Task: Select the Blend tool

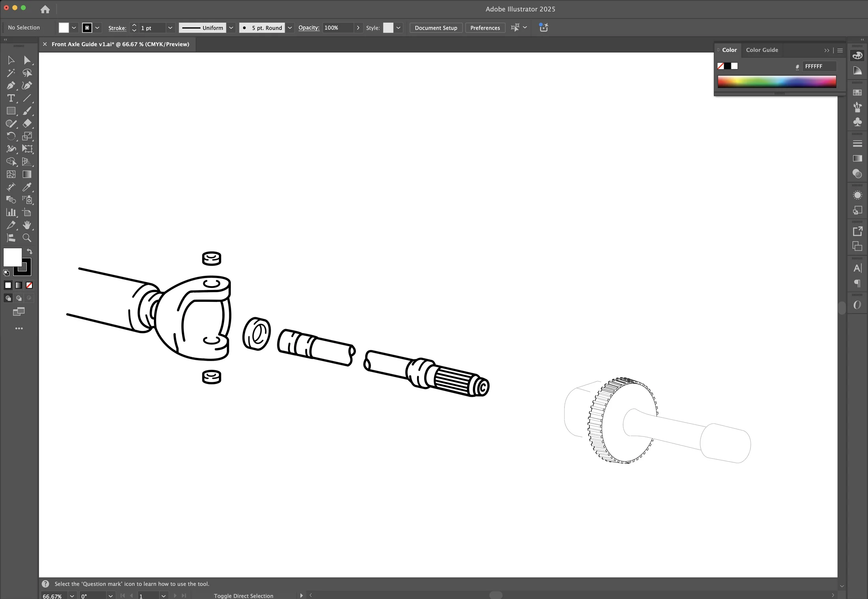Action: [x=11, y=200]
